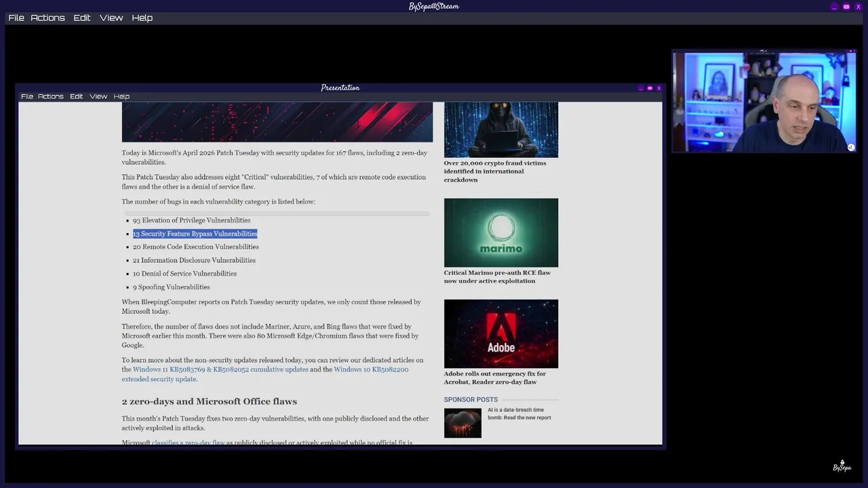Open the Actions menu in BySepa@Stream window
The image size is (868, 488).
(x=47, y=18)
